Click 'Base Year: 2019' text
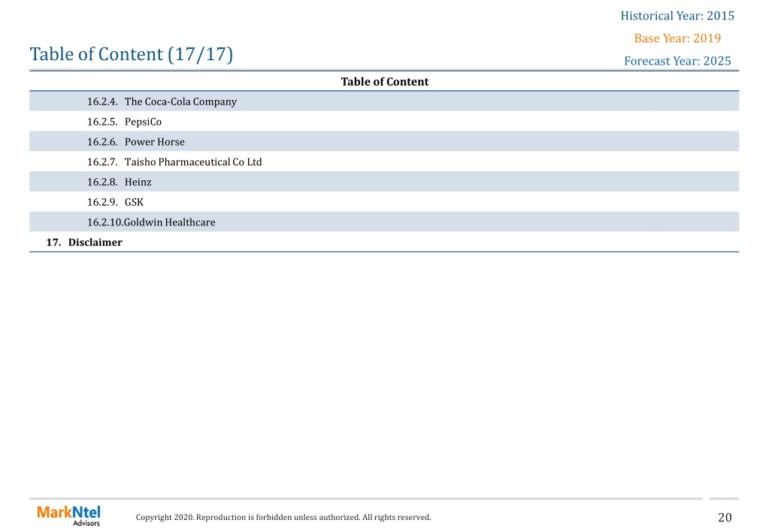This screenshot has width=769, height=532. (677, 38)
